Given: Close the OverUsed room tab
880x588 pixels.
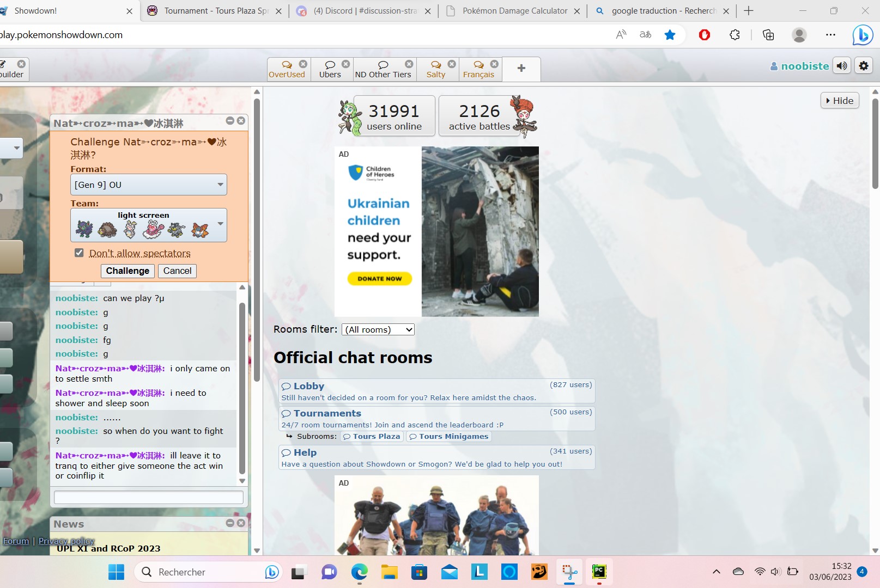Looking at the screenshot, I should coord(304,64).
